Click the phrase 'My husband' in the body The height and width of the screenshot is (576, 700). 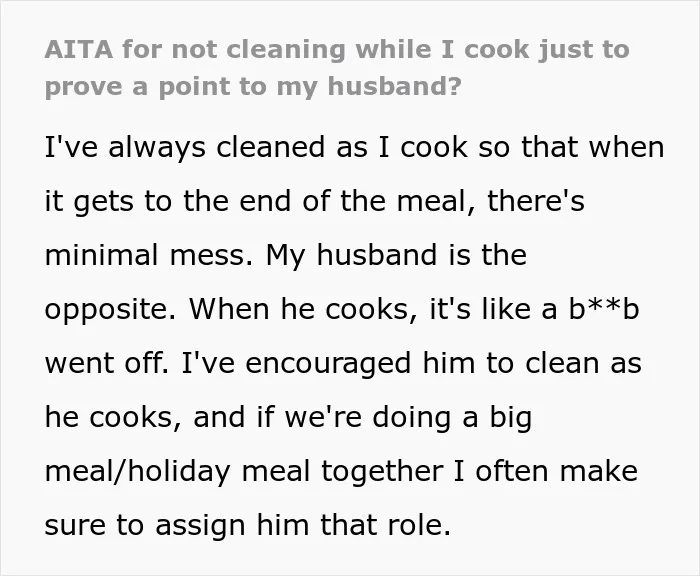click(x=351, y=256)
